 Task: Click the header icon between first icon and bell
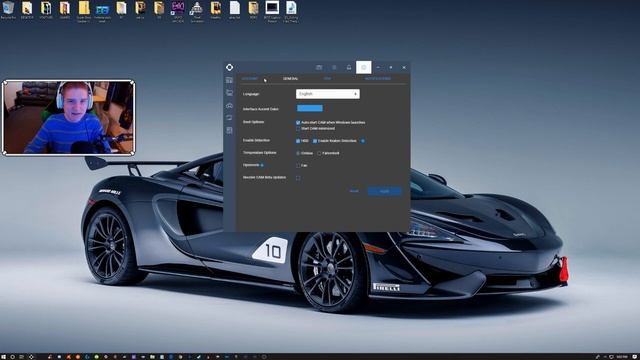(x=334, y=67)
